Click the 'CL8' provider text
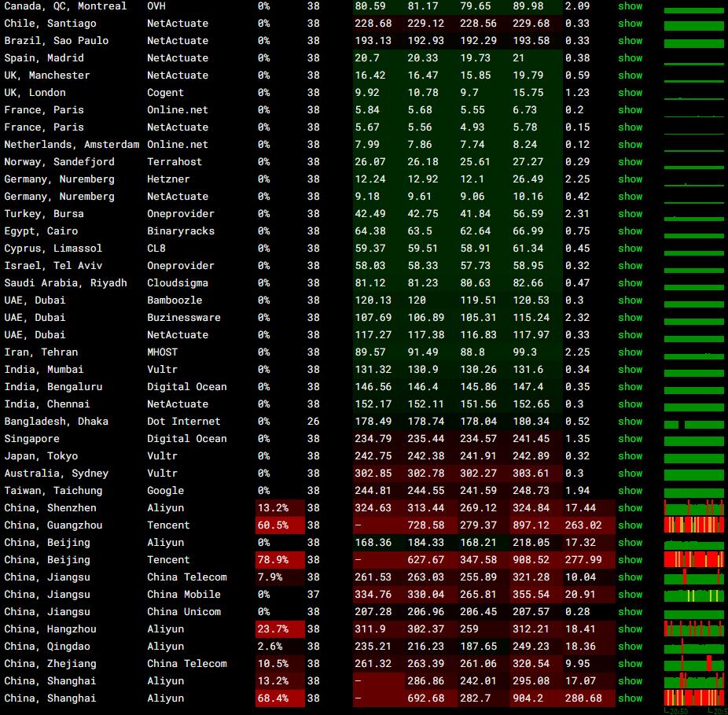Image resolution: width=728 pixels, height=715 pixels. tap(156, 248)
